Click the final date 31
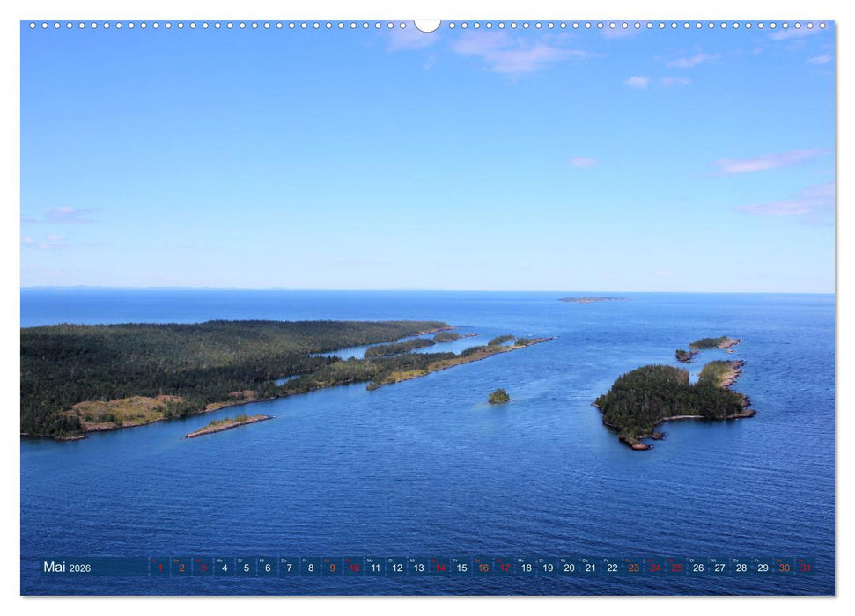 [x=806, y=567]
